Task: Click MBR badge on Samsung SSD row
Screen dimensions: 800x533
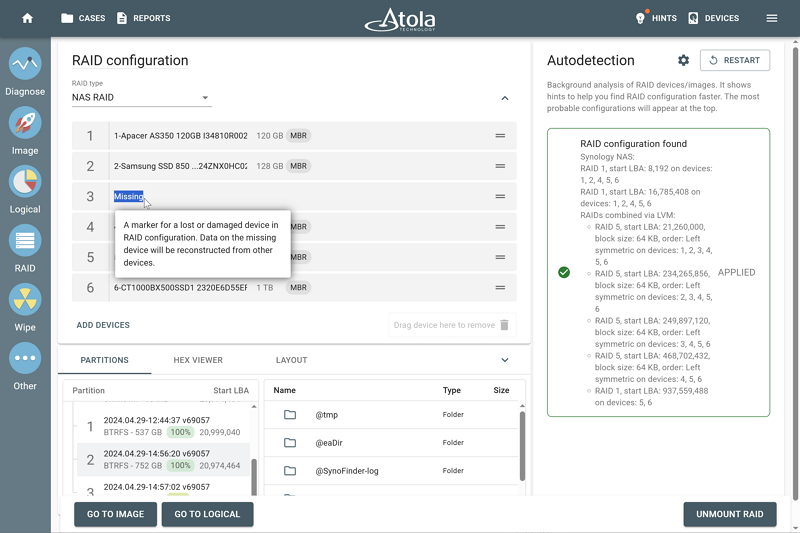Action: pyautogui.click(x=298, y=166)
